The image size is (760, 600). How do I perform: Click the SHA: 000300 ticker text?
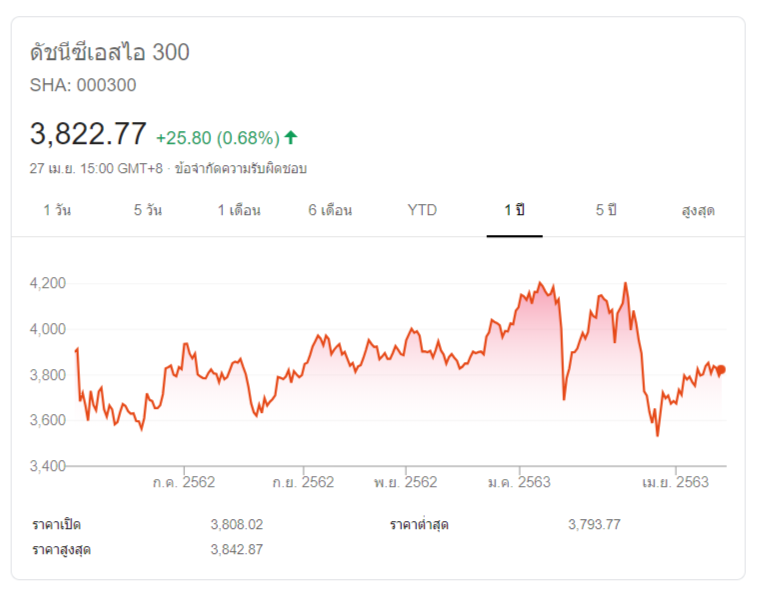click(x=83, y=85)
